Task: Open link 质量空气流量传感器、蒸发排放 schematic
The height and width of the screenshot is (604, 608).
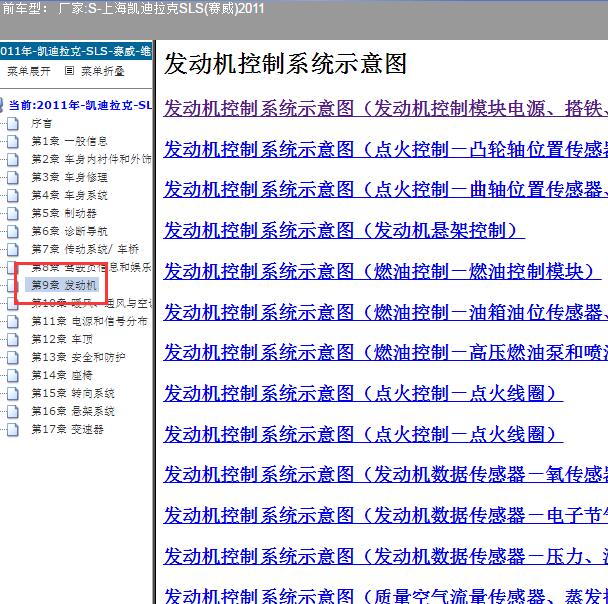Action: [385, 596]
